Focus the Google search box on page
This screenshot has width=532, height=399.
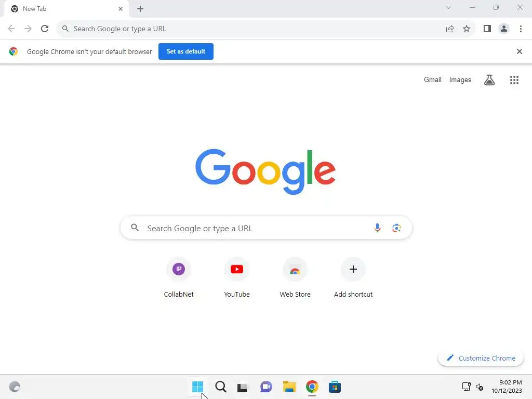click(x=266, y=228)
